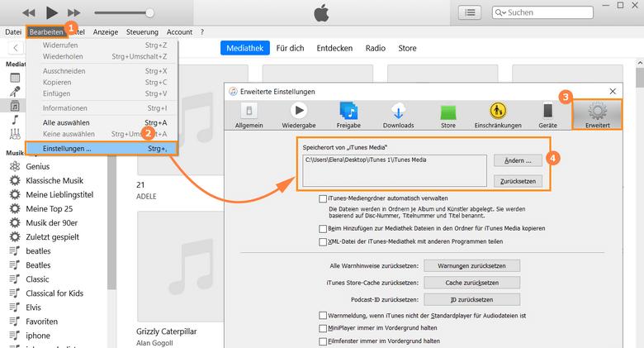Screen dimensions: 644x348
Task: Toggle Beim Hinzufügen zur Mediathek kopieren checkbox
Action: [x=323, y=229]
